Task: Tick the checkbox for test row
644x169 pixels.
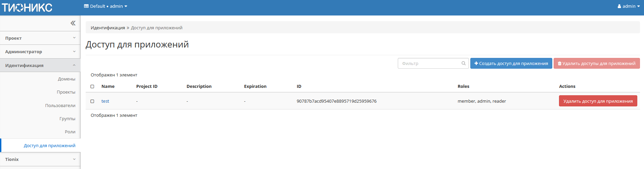Action: point(92,101)
